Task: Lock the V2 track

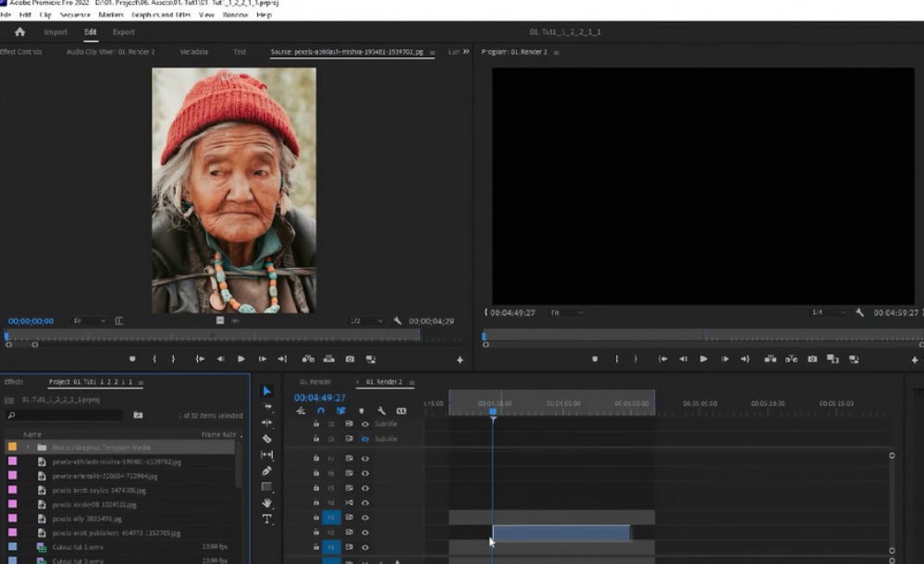Action: pos(315,533)
